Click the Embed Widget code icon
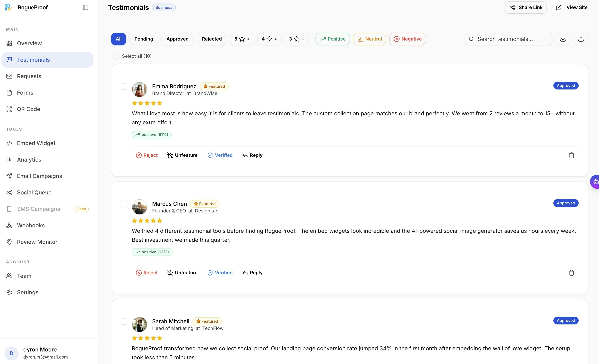599x364 pixels. tap(9, 143)
